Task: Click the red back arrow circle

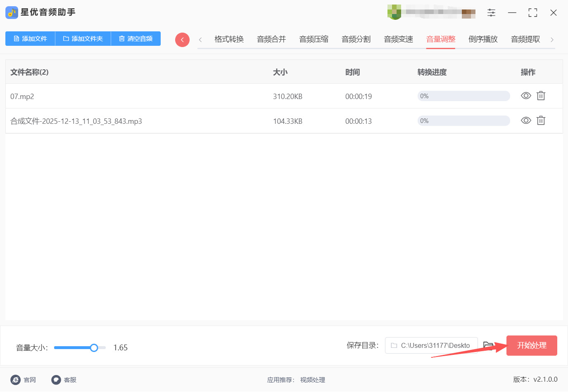Action: (x=182, y=40)
